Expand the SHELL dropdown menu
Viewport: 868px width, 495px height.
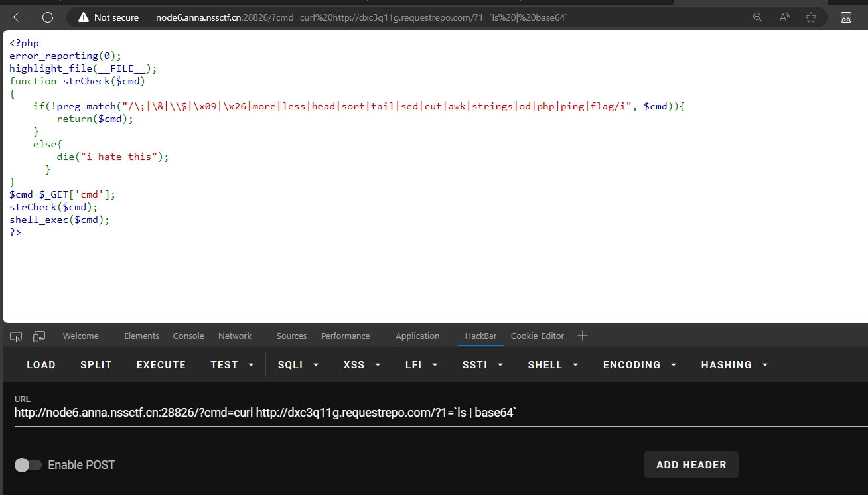click(x=553, y=365)
